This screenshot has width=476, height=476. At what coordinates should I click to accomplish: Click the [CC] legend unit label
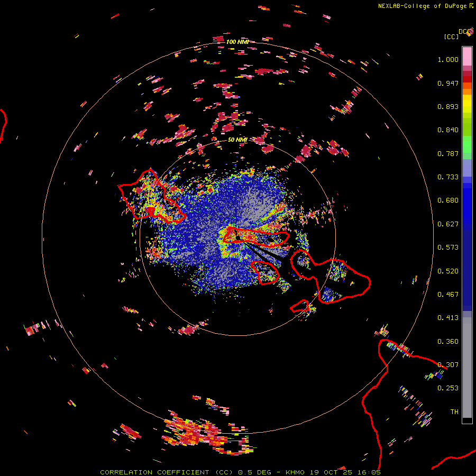point(451,36)
